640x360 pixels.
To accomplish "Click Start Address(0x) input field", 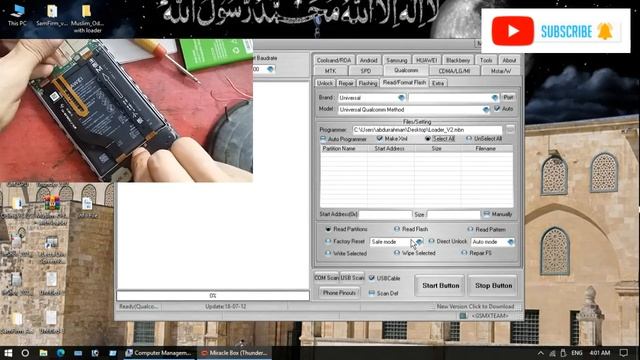I will point(385,214).
